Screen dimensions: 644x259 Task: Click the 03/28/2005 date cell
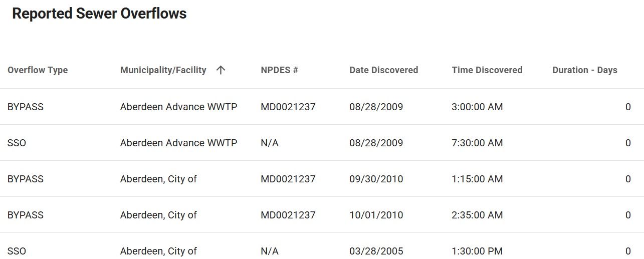point(376,251)
